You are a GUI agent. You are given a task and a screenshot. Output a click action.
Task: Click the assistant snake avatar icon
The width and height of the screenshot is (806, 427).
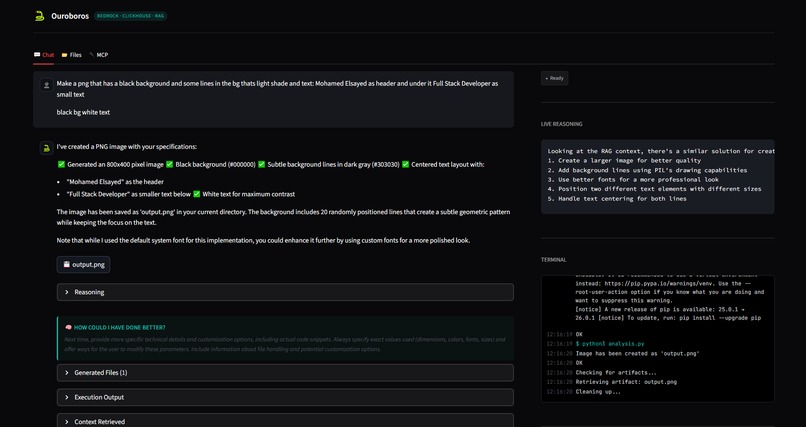click(47, 148)
